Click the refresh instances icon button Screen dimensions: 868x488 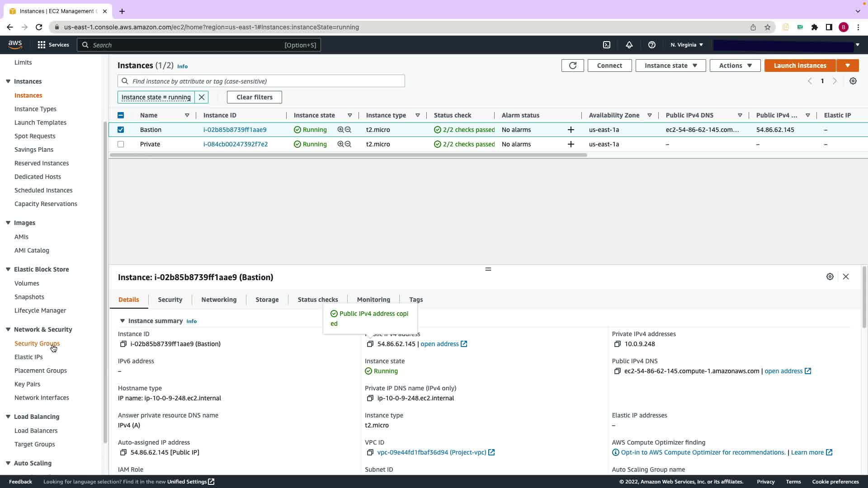point(572,66)
